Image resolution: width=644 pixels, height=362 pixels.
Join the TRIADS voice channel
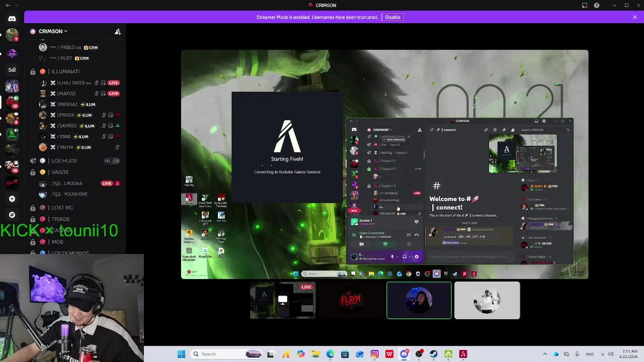[x=75, y=219]
